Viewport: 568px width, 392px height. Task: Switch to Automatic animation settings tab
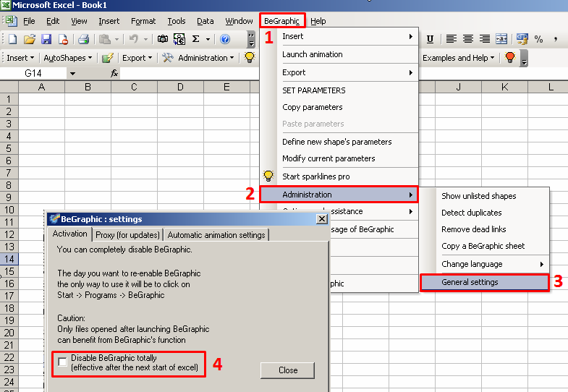click(x=216, y=234)
